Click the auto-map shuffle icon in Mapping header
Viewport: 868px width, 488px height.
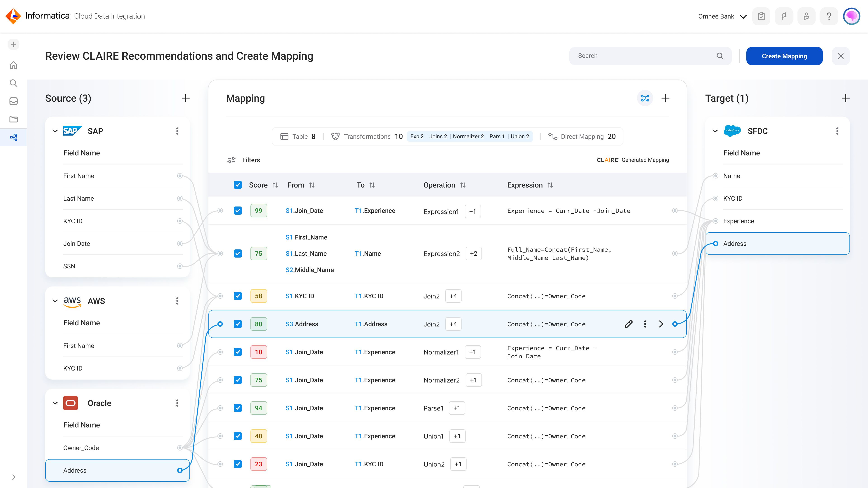645,98
